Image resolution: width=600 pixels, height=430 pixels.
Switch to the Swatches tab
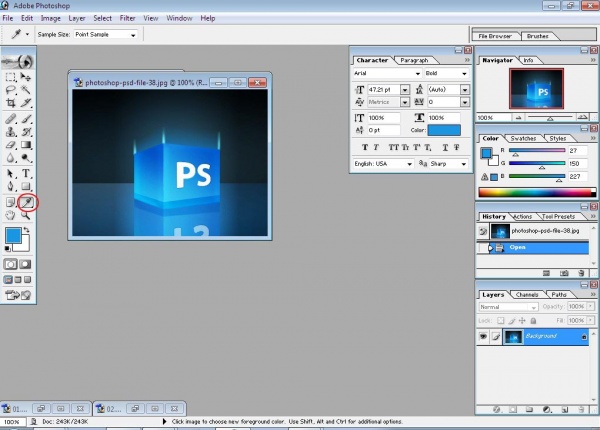523,138
